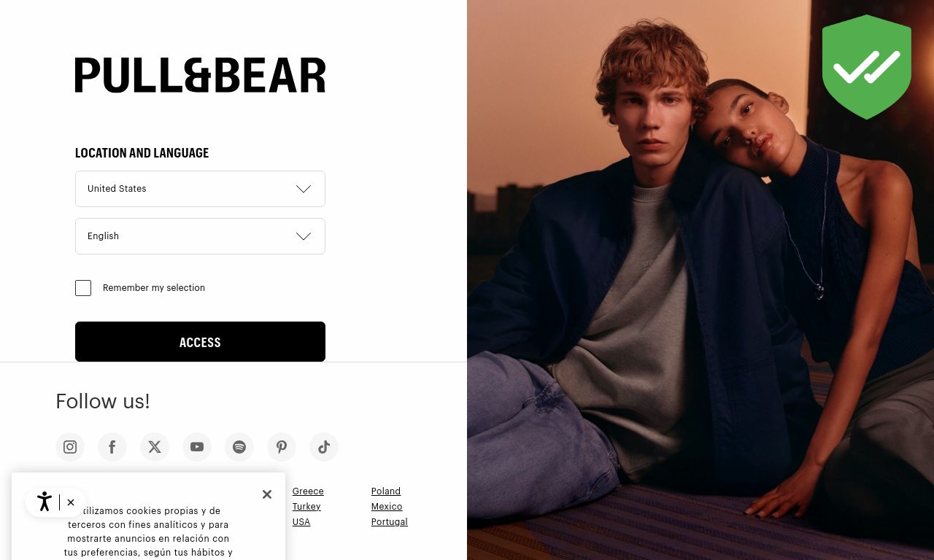The height and width of the screenshot is (560, 934).
Task: Open the Facebook social icon
Action: 112,447
